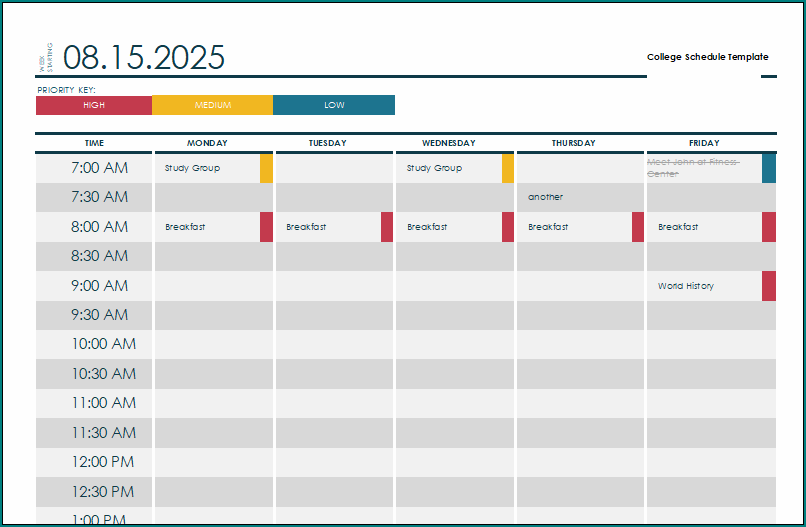
Task: Click the yellow priority marker beside Monday Study Group
Action: (x=266, y=168)
